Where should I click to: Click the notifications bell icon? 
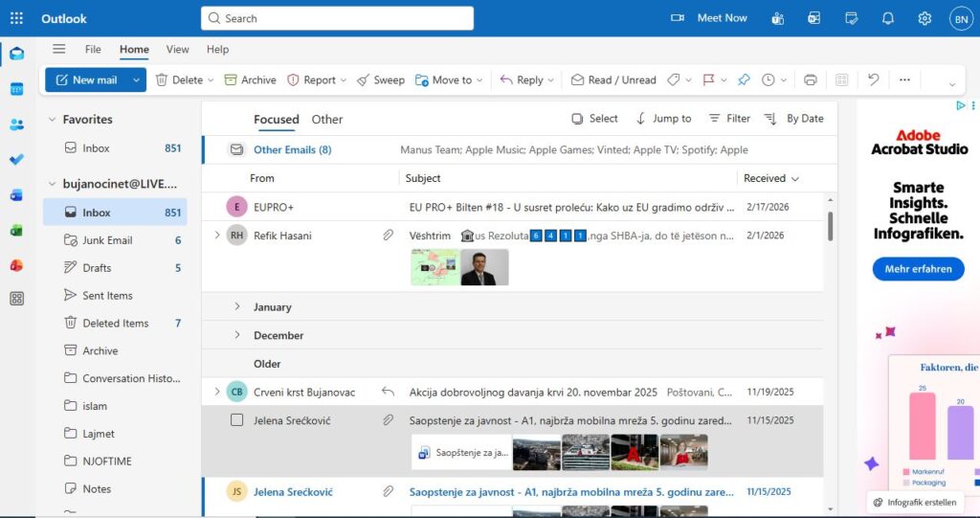pos(888,18)
